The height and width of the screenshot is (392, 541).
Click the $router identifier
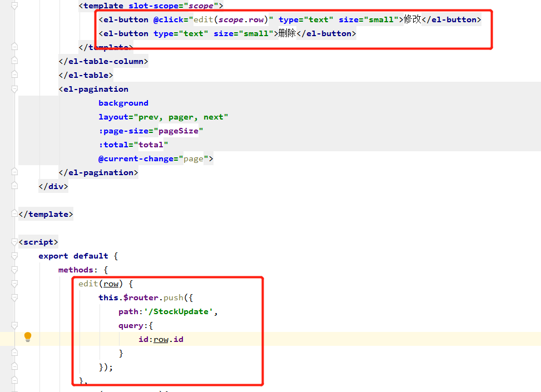[141, 298]
